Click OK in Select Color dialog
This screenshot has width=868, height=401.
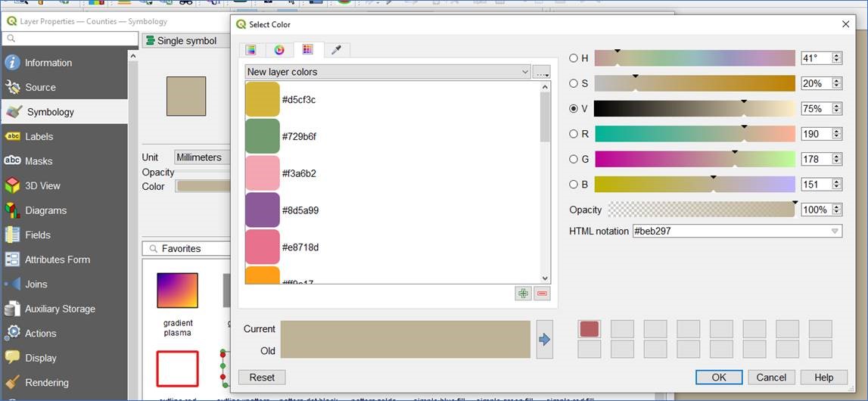(719, 378)
